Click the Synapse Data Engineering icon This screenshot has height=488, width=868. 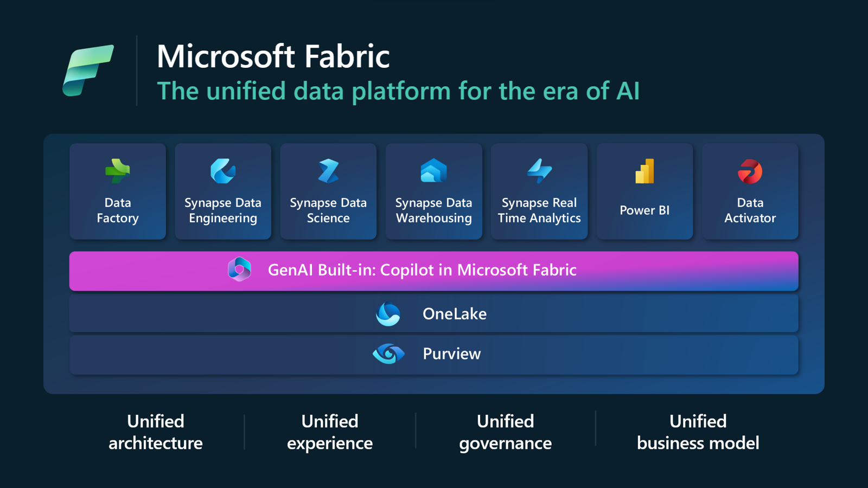223,171
